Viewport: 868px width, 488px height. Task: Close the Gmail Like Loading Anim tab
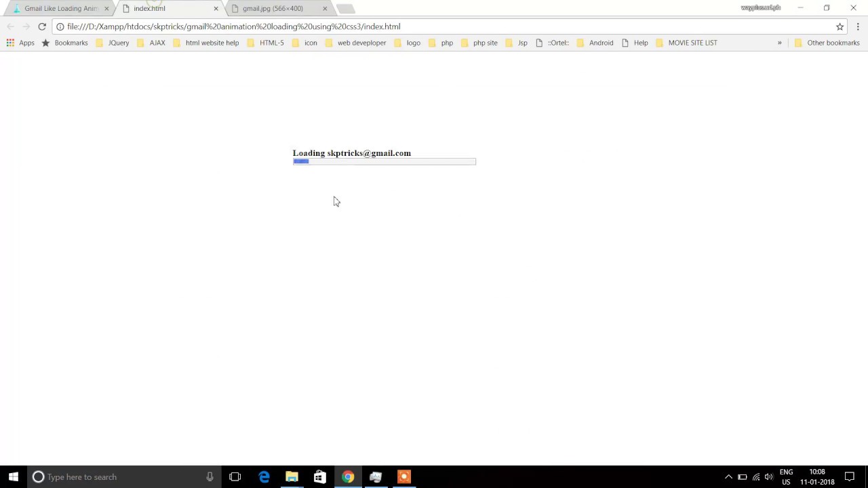click(x=106, y=9)
